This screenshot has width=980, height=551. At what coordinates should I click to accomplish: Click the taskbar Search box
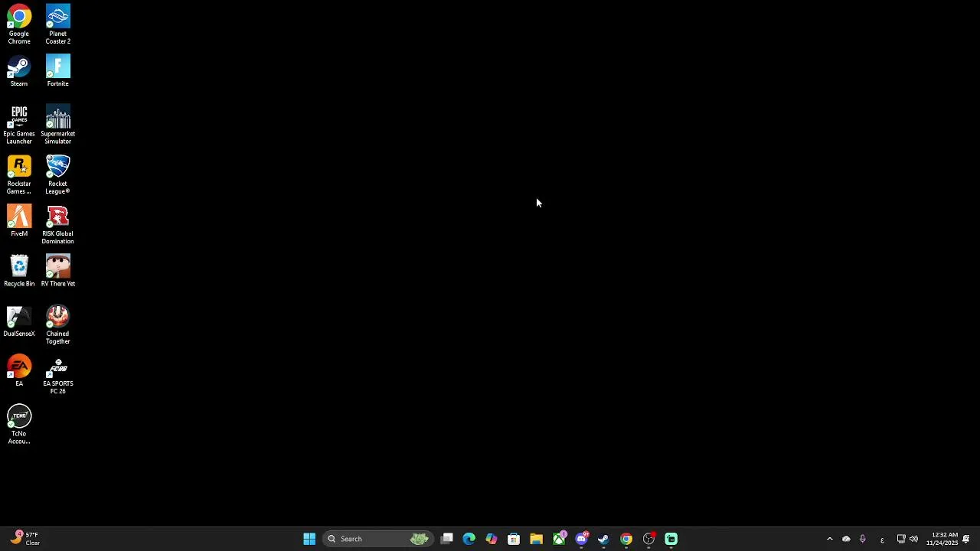click(x=378, y=539)
